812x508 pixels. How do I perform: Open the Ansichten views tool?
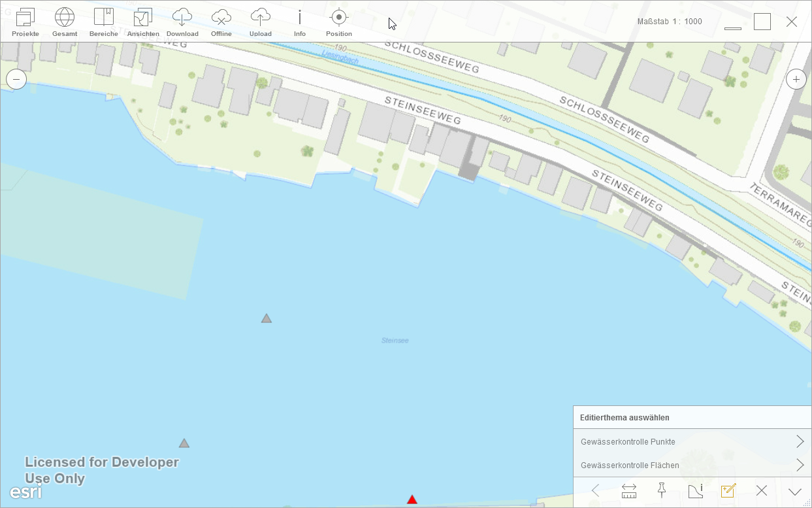(x=143, y=22)
